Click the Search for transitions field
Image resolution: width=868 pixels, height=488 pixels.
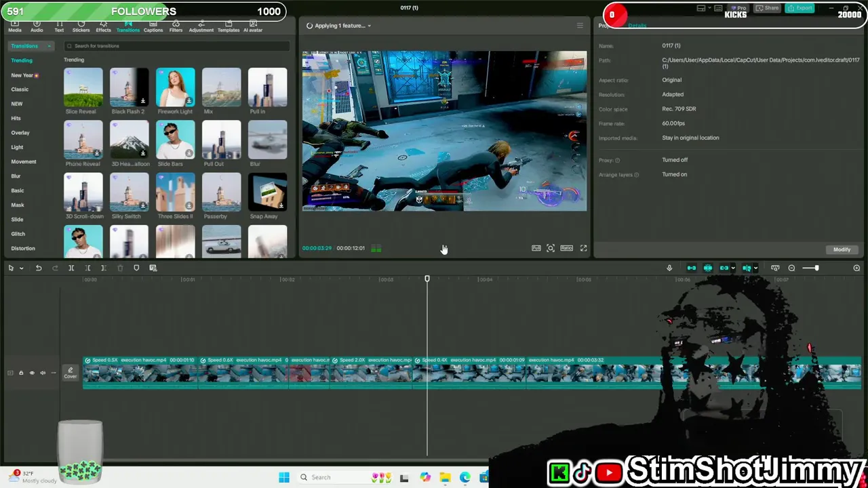pyautogui.click(x=177, y=46)
